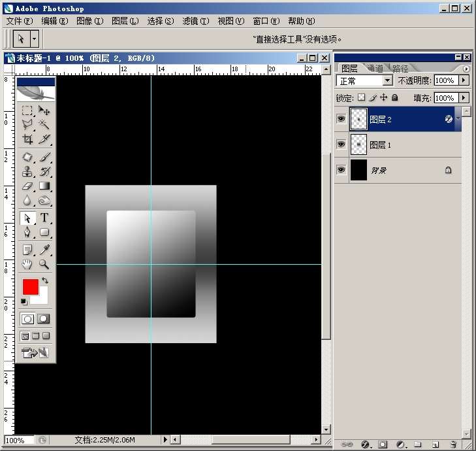Screen dimensions: 476x451
Task: Select the 图层 1 layer name
Action: pos(381,145)
